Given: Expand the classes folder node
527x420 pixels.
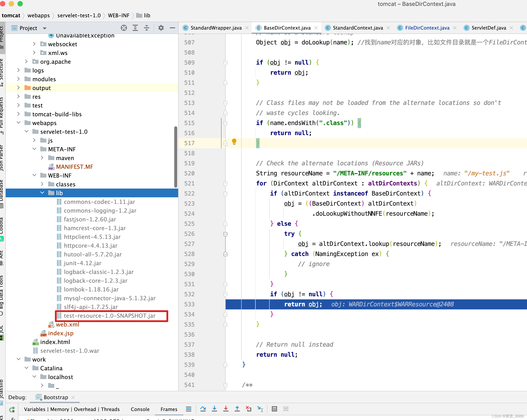Looking at the screenshot, I should coord(42,184).
